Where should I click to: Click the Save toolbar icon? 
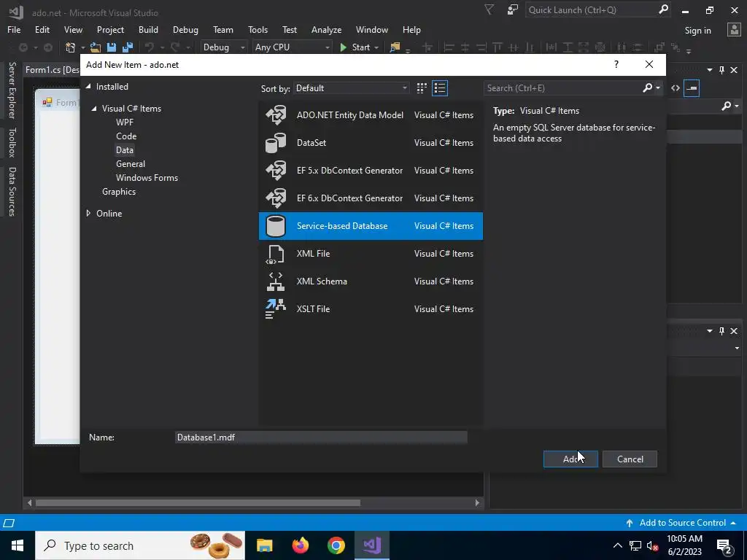[112, 47]
